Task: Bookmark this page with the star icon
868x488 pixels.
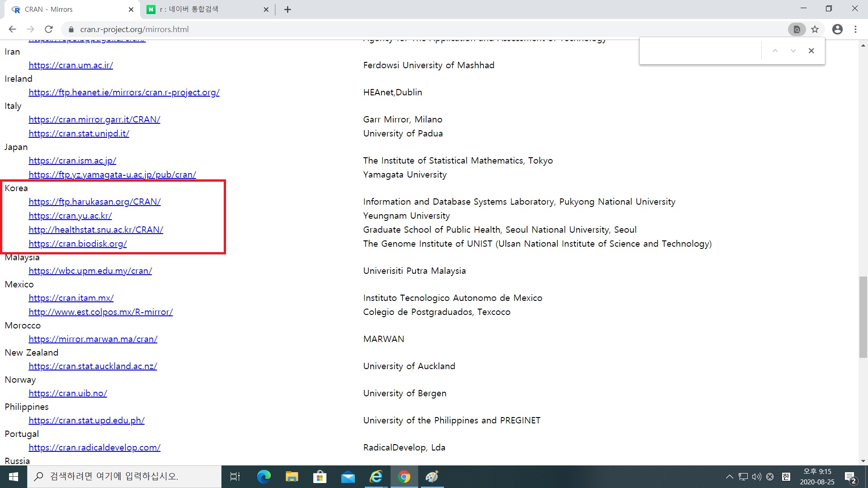Action: (815, 29)
